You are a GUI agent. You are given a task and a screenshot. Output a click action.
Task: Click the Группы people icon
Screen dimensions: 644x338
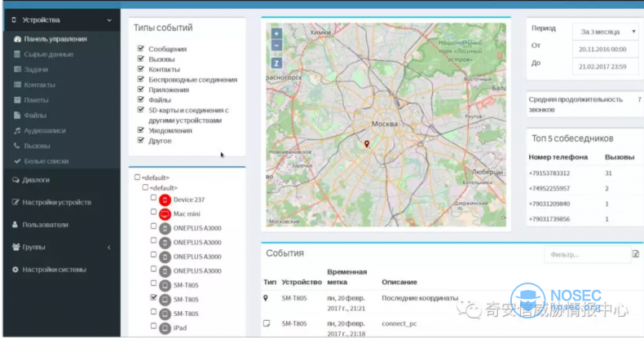coord(15,247)
